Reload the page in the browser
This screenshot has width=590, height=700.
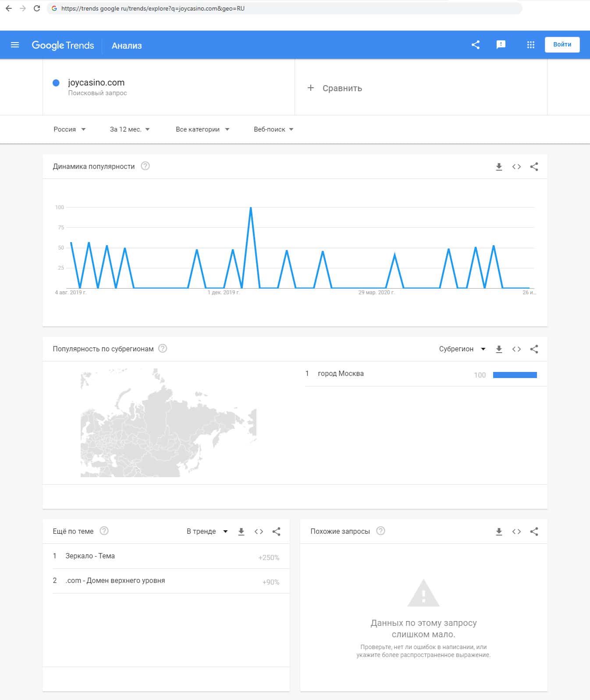tap(37, 8)
